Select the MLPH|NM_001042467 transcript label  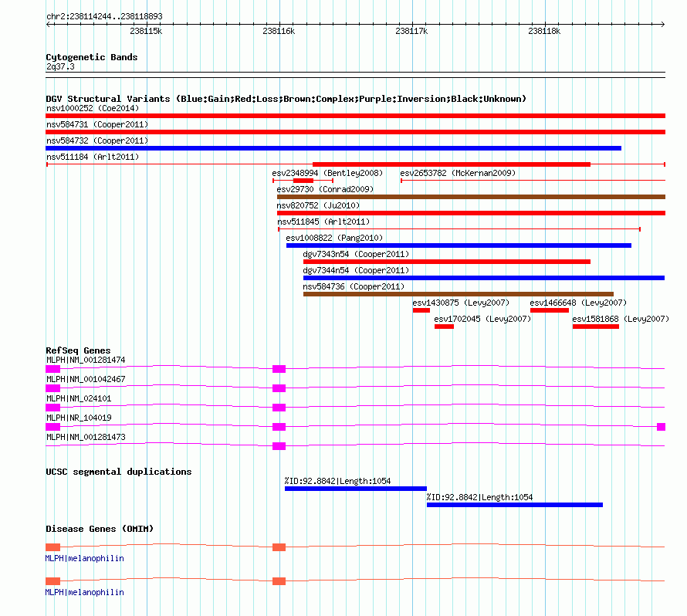click(86, 379)
